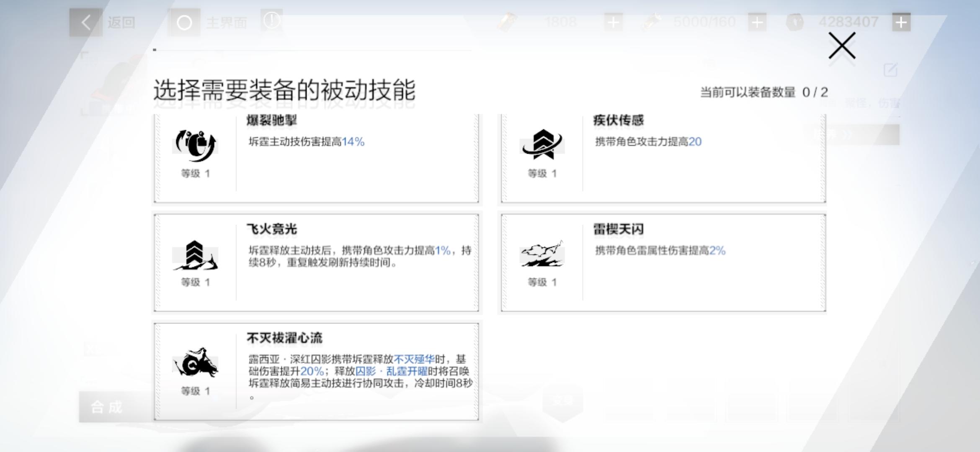
Task: Click the edit pencil icon under close button
Action: pos(890,70)
